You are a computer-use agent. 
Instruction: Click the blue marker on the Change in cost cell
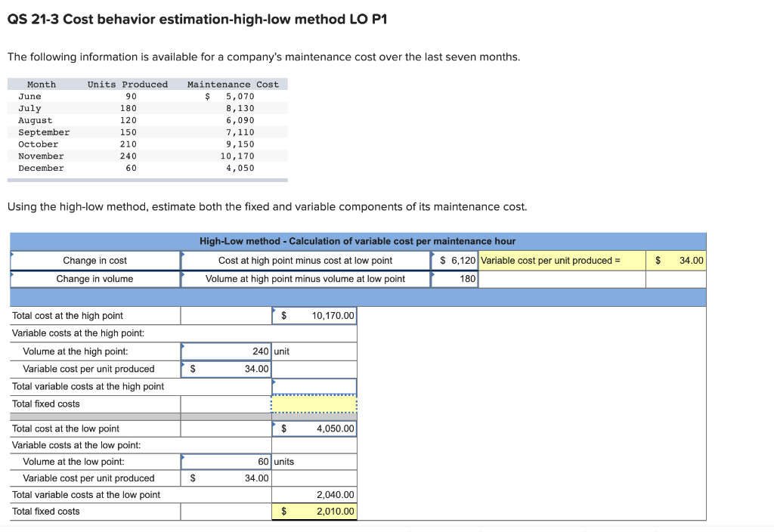(x=12, y=255)
